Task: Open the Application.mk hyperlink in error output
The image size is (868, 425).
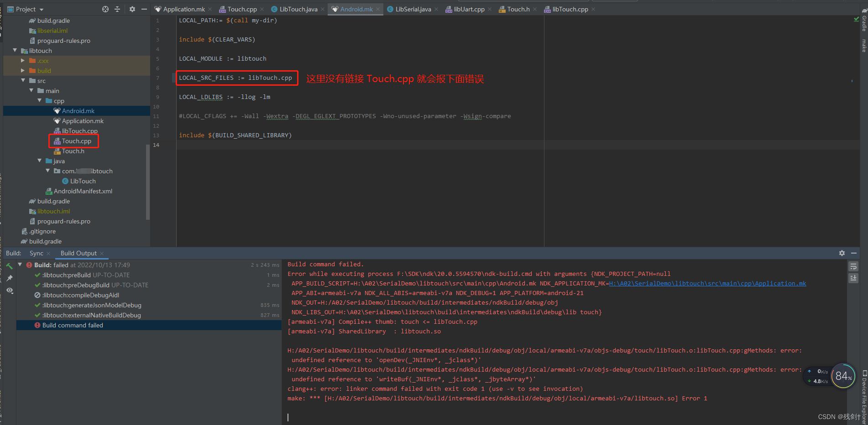Action: point(707,283)
